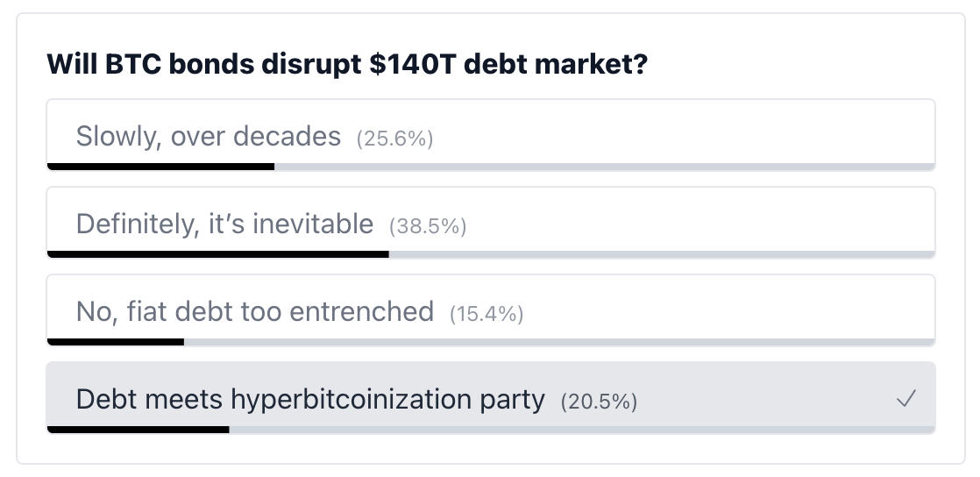Screen dimensions: 980x477
Task: Click the 20.5% result label
Action: 599,402
